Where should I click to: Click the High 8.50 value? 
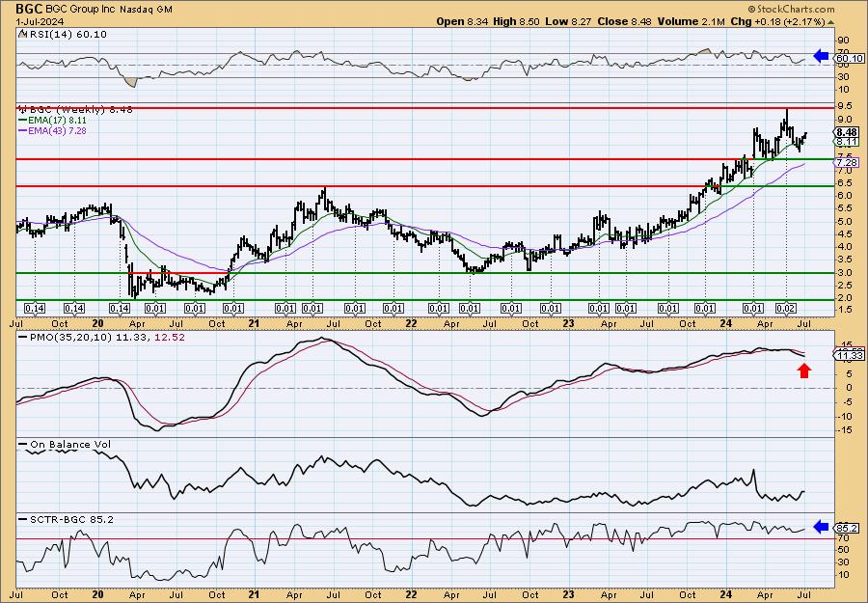point(514,21)
